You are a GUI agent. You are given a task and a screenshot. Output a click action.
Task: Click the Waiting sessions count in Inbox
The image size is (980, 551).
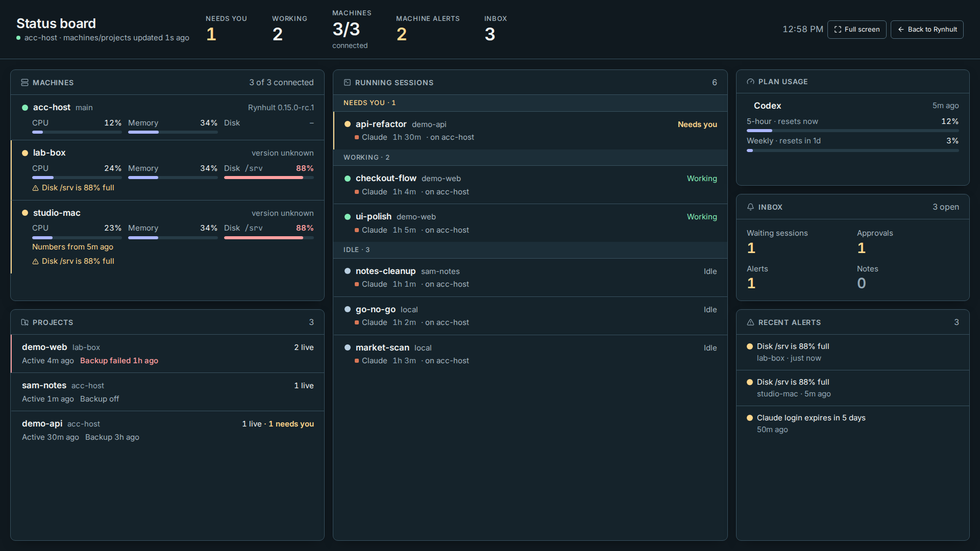point(751,248)
